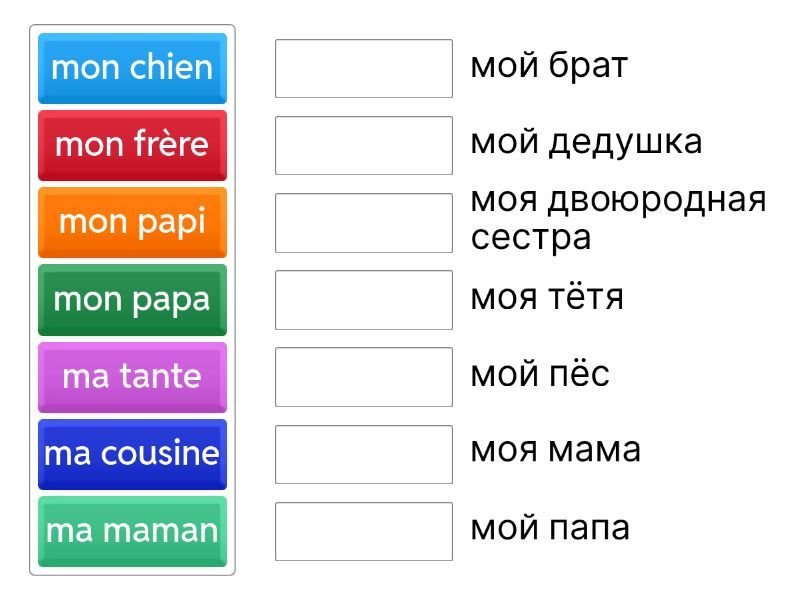Click the blank slot for 'моя двоюродная сестра'
This screenshot has height=600, width=800.
[364, 222]
